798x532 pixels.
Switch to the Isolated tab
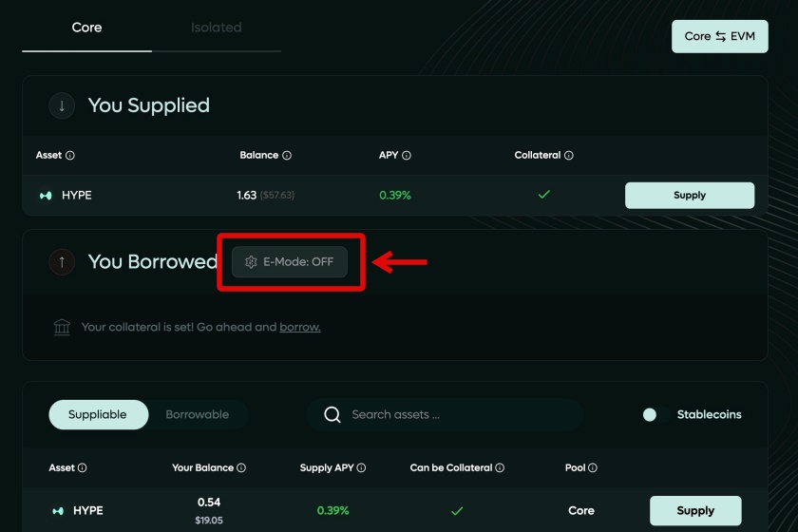tap(217, 28)
